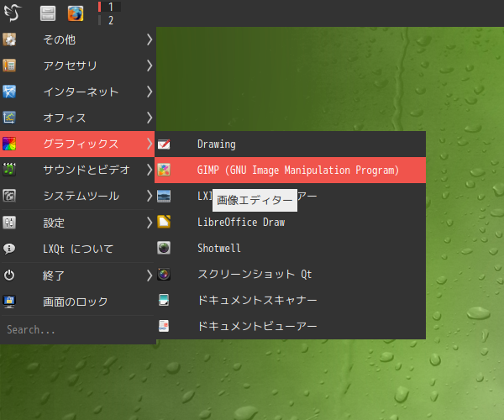Expand the その他 submenu arrow
Image resolution: width=504 pixels, height=420 pixels.
coord(150,39)
